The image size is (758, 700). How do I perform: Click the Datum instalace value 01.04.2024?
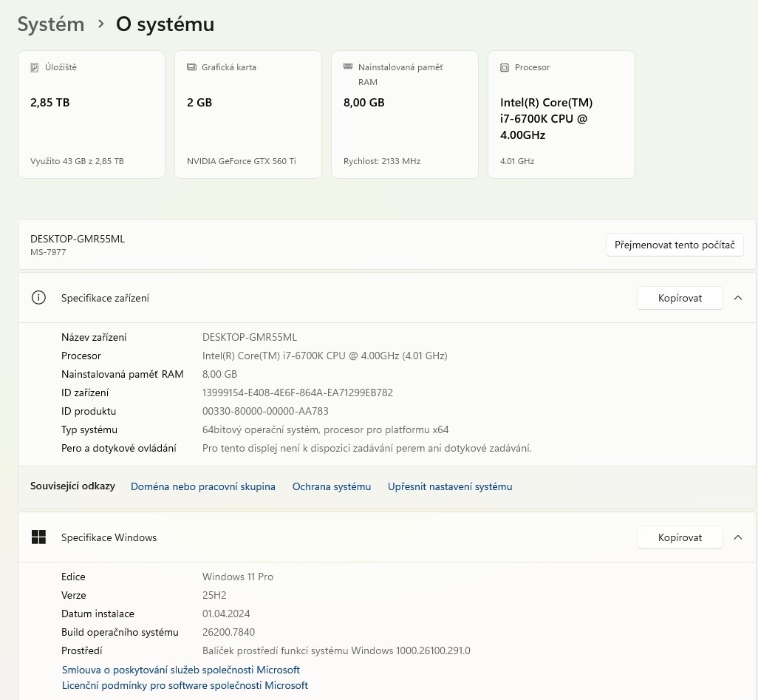226,614
